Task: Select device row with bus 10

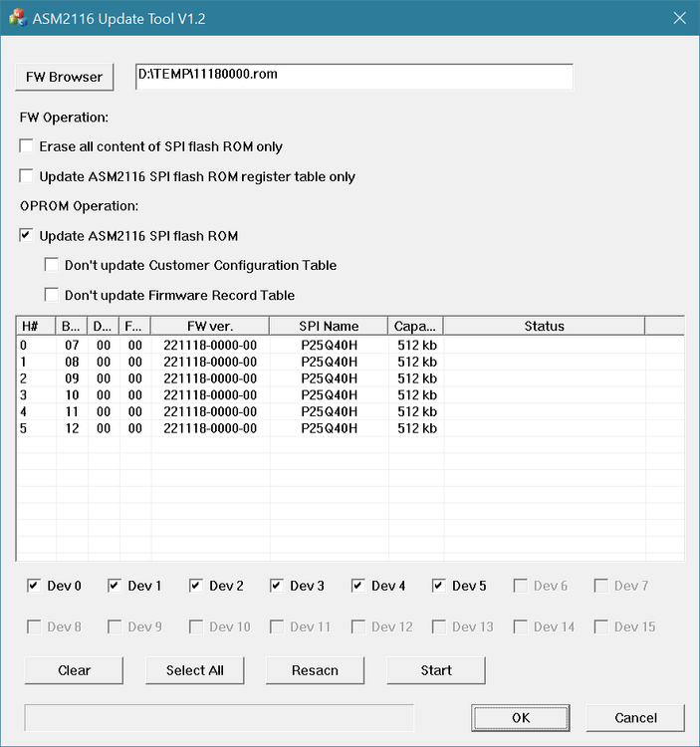Action: tap(350, 395)
